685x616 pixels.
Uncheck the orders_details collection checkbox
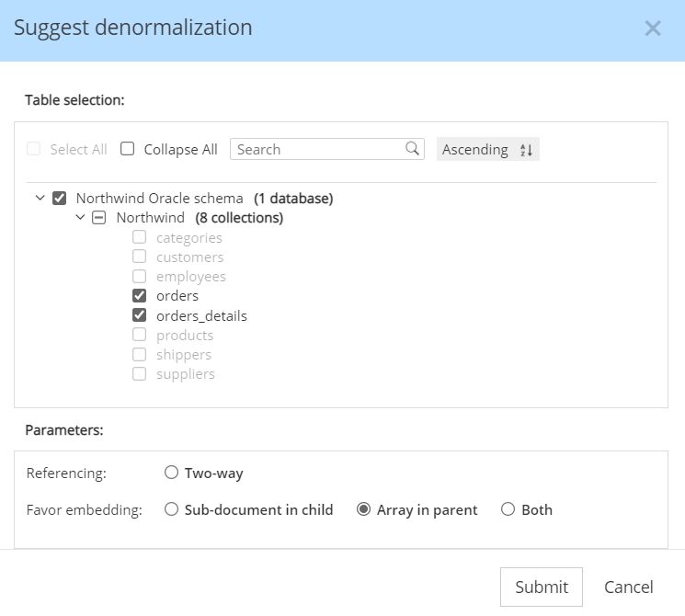(140, 315)
